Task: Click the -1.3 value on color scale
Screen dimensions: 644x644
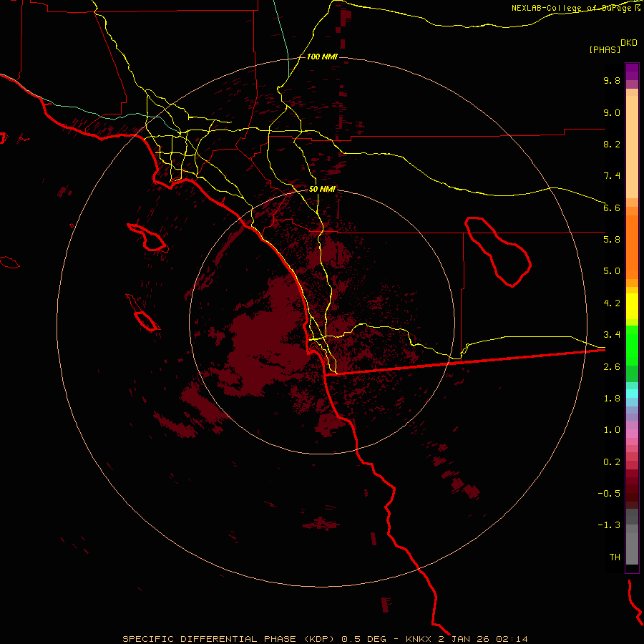Action: (x=609, y=525)
